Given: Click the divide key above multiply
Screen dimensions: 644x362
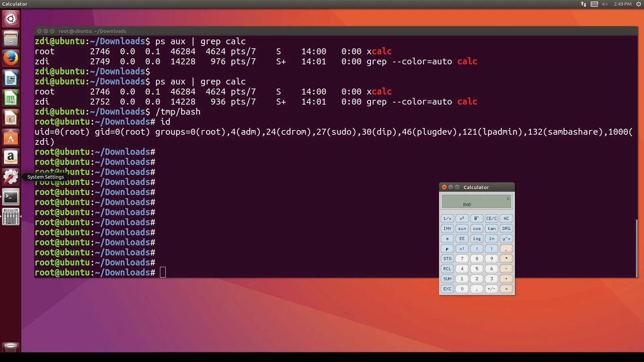Looking at the screenshot, I should [x=506, y=249].
